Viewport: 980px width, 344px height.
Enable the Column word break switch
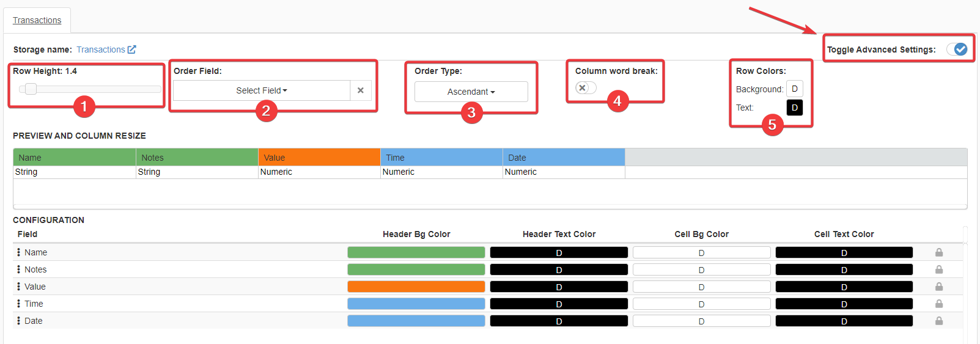point(585,88)
